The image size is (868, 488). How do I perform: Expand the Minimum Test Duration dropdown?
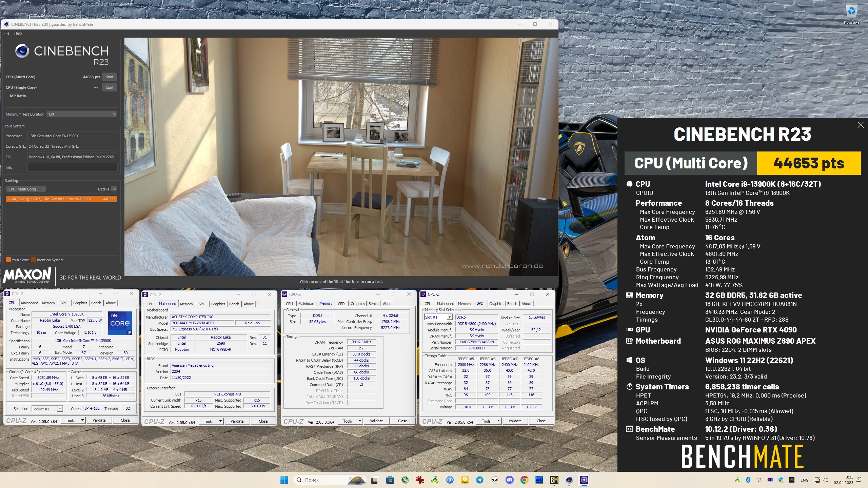click(x=82, y=114)
